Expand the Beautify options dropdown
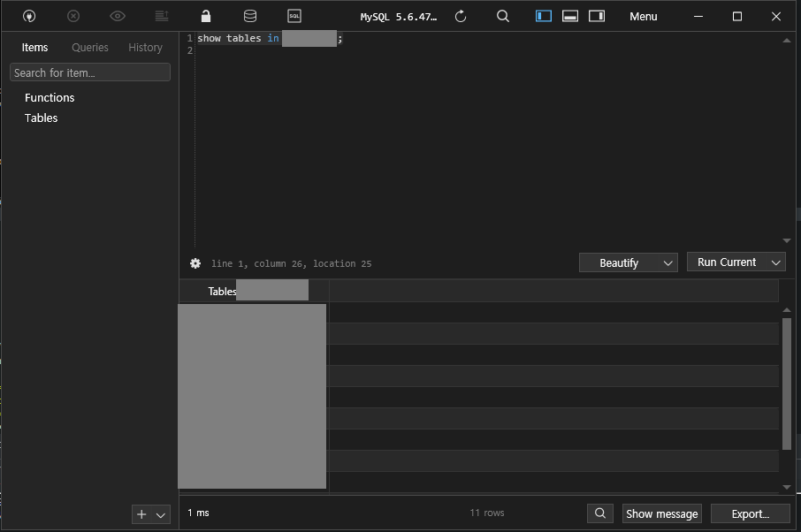The height and width of the screenshot is (532, 801). point(669,262)
